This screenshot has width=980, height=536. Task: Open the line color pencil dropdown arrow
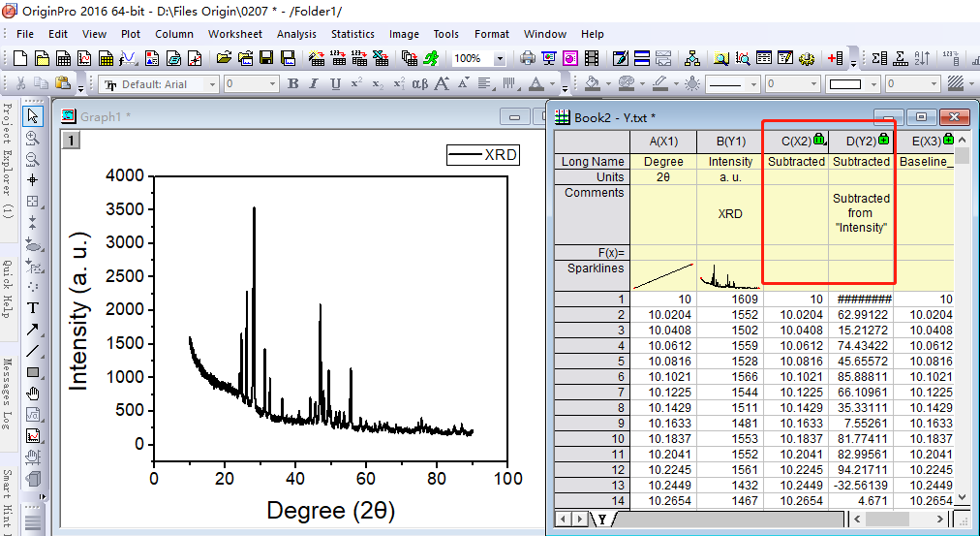click(x=676, y=83)
